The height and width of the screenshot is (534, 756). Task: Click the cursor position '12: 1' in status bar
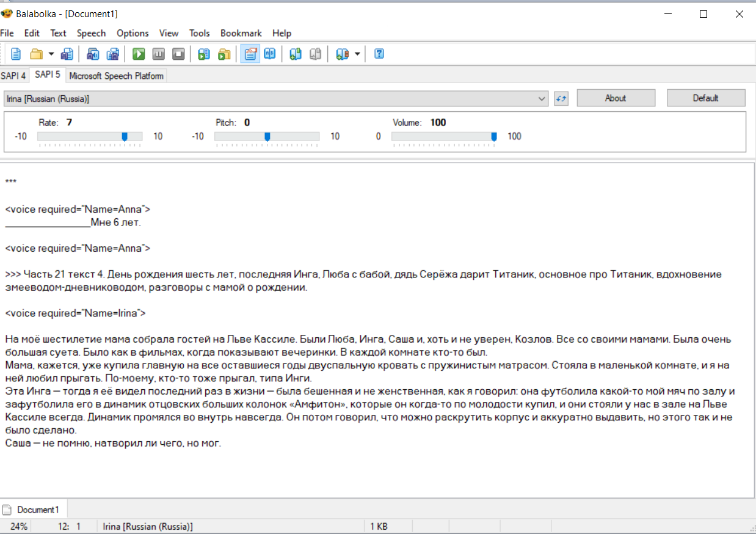[x=69, y=526]
